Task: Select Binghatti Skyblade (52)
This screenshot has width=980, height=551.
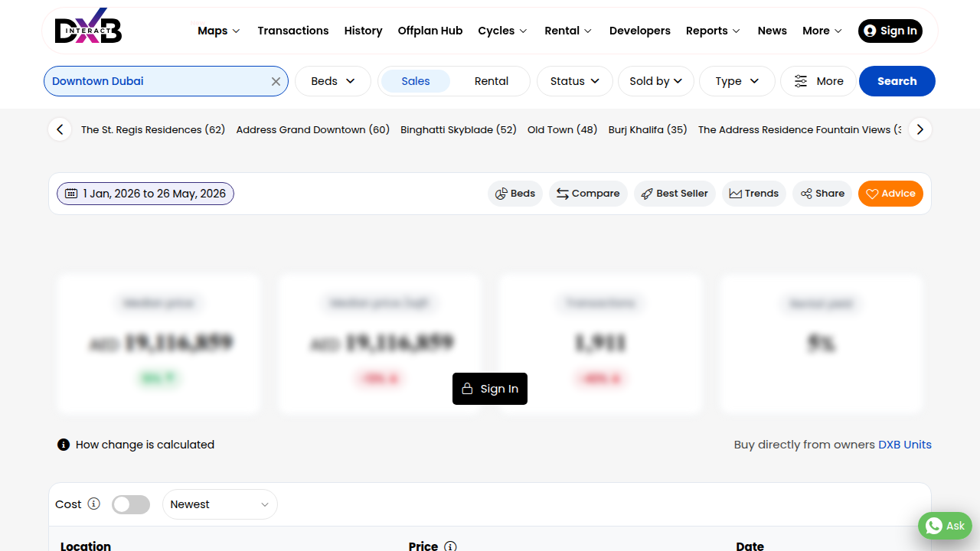Action: [459, 130]
